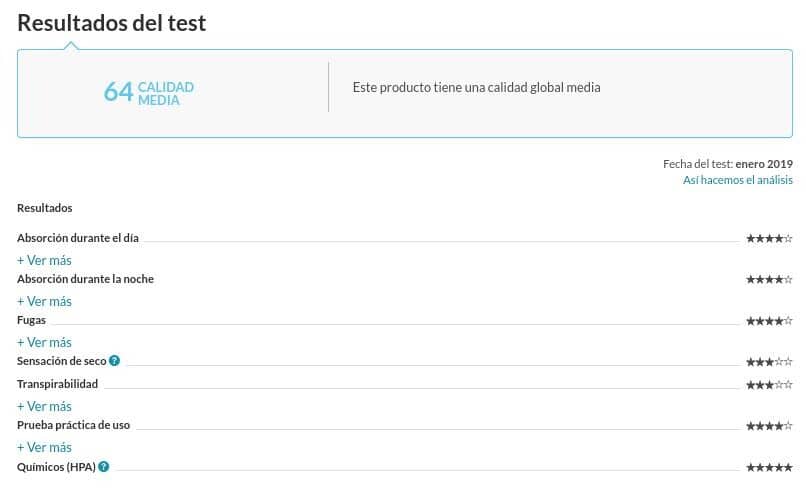Screen dimensions: 806x493
Task: Click star rating for Transpirabilidad
Action: 770,385
